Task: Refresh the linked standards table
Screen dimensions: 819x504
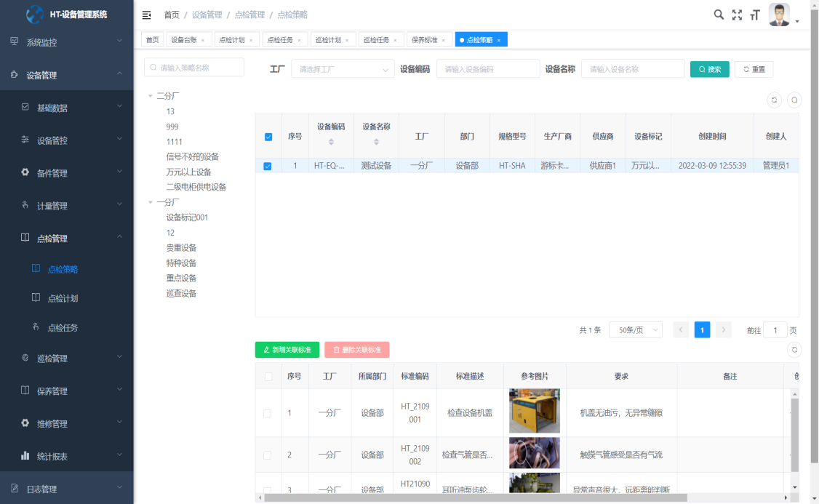Action: pos(794,350)
